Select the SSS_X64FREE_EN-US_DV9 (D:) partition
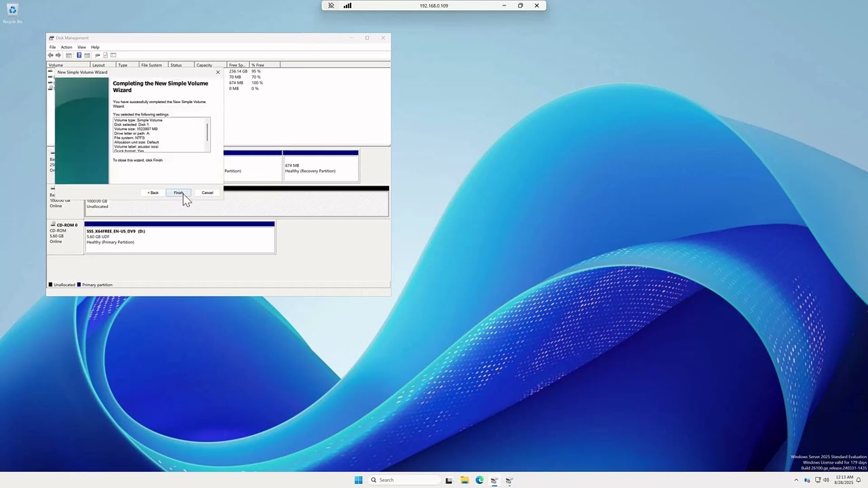The image size is (868, 488). coord(180,239)
